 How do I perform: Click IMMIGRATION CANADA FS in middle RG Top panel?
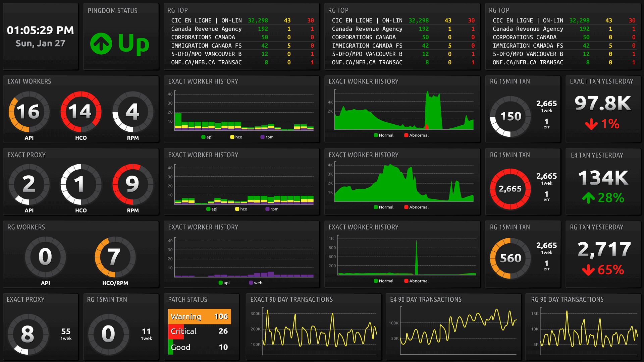(367, 46)
